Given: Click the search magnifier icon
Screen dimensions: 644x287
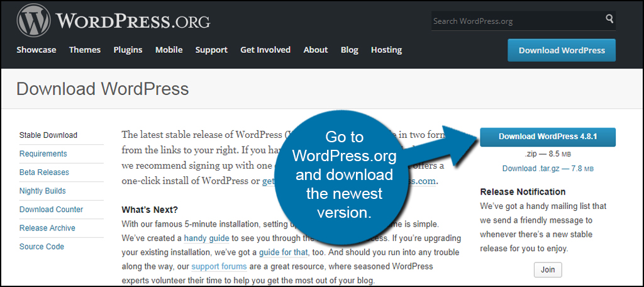Looking at the screenshot, I should (x=609, y=18).
